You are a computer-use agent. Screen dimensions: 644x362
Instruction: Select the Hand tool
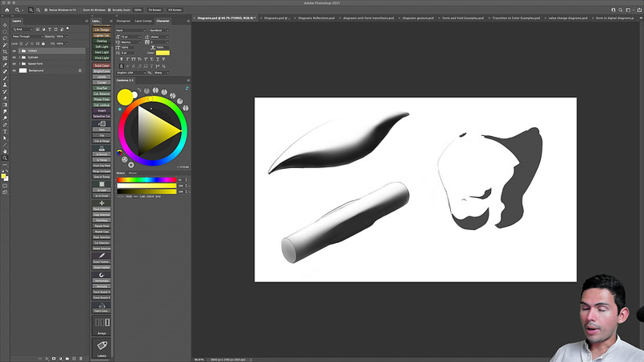click(5, 151)
